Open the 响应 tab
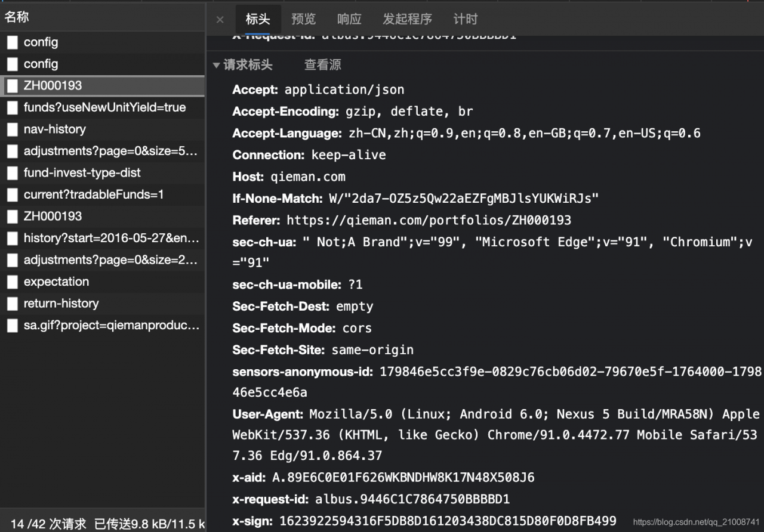Screen dimensions: 764x532 tap(349, 19)
